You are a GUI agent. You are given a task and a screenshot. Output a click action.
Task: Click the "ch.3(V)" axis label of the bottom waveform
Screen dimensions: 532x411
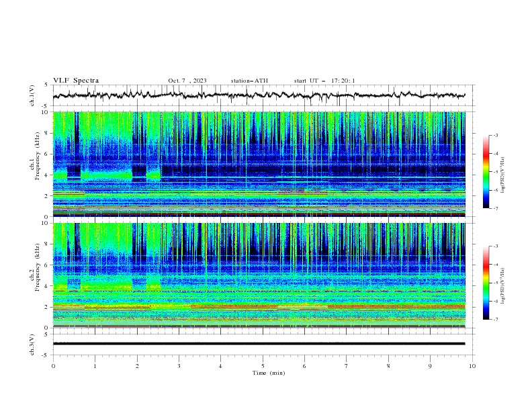tap(32, 345)
